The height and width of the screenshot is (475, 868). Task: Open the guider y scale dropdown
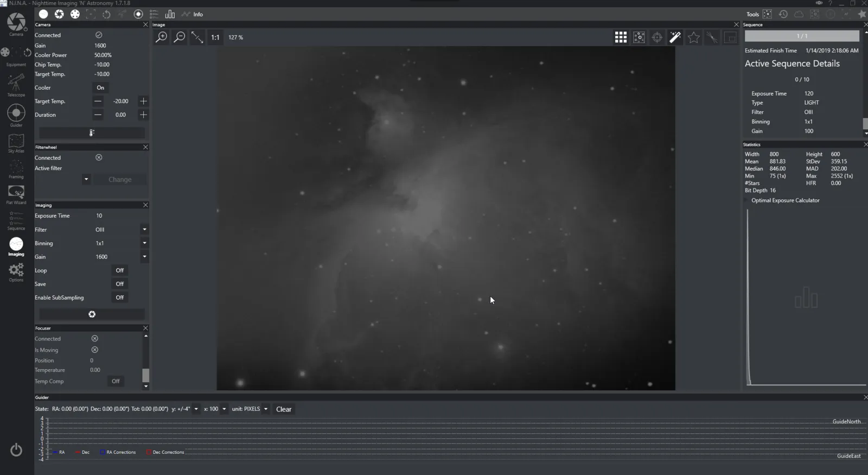(196, 409)
